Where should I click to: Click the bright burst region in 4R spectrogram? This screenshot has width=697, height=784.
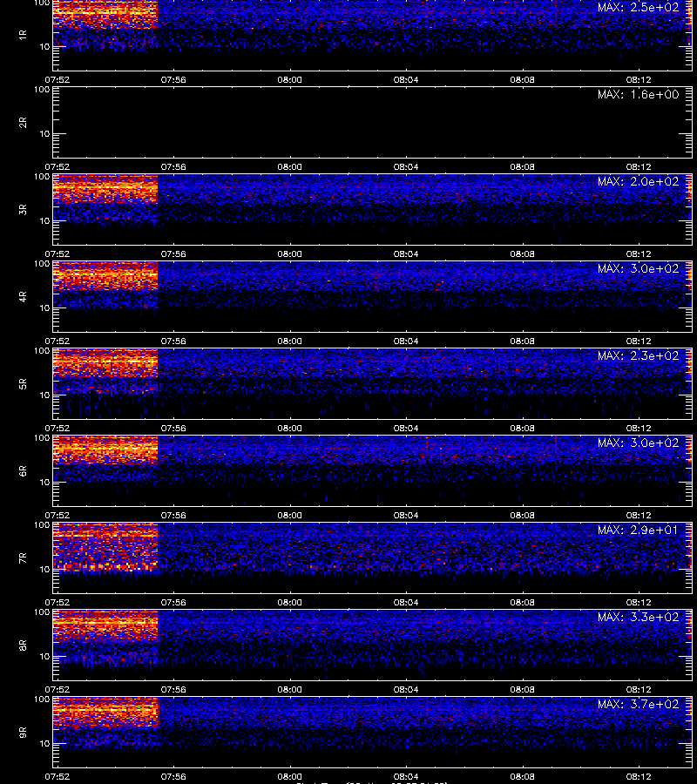click(x=105, y=276)
